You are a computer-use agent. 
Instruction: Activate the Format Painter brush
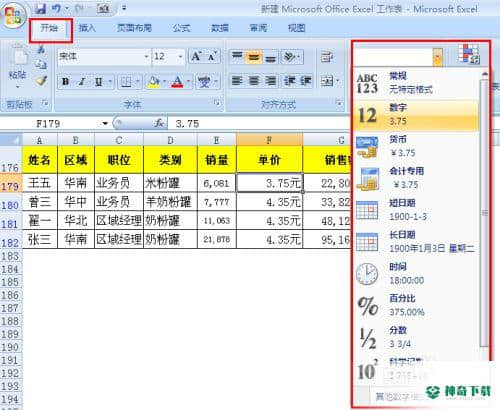click(41, 80)
